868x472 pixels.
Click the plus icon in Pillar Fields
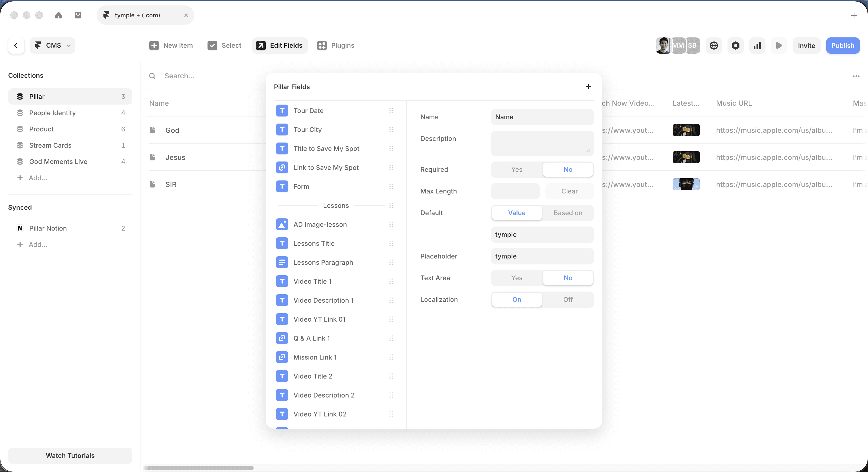pyautogui.click(x=588, y=86)
